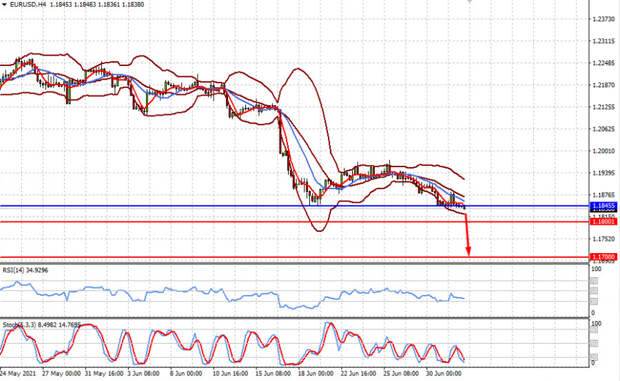Click the EURUSD.H4 symbol title text
This screenshot has width=620, height=381.
(28, 4)
